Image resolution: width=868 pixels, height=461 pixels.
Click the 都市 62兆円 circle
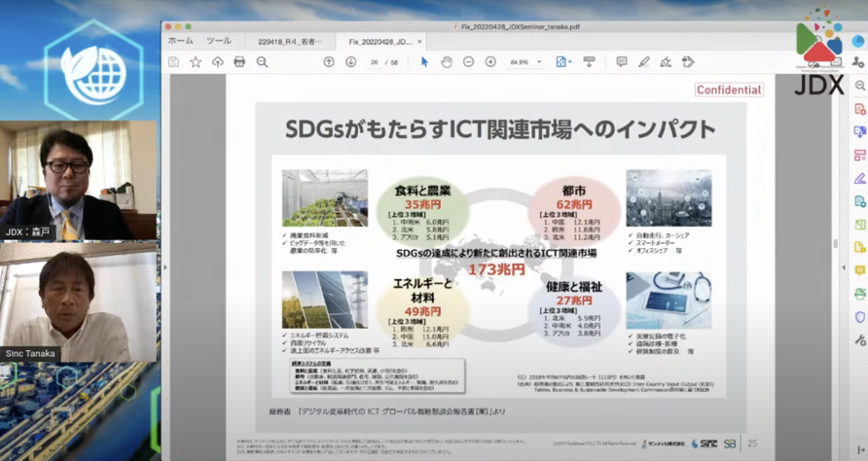pyautogui.click(x=573, y=211)
